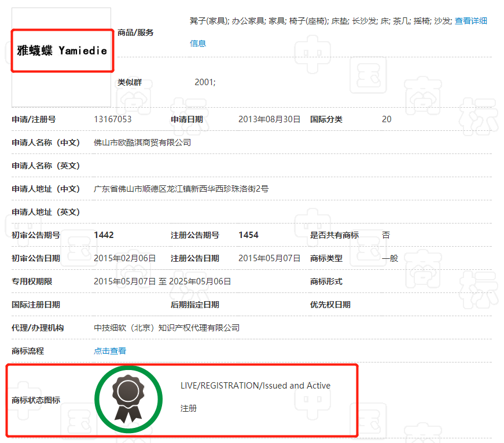
Task: Click the 后期指定日期 field label
Action: pyautogui.click(x=195, y=305)
